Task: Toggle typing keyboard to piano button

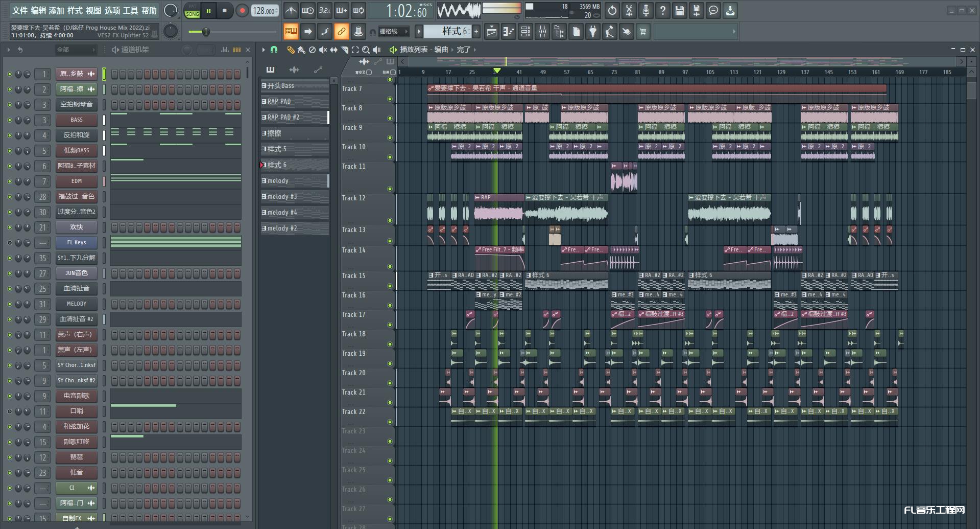Action: pos(291,32)
